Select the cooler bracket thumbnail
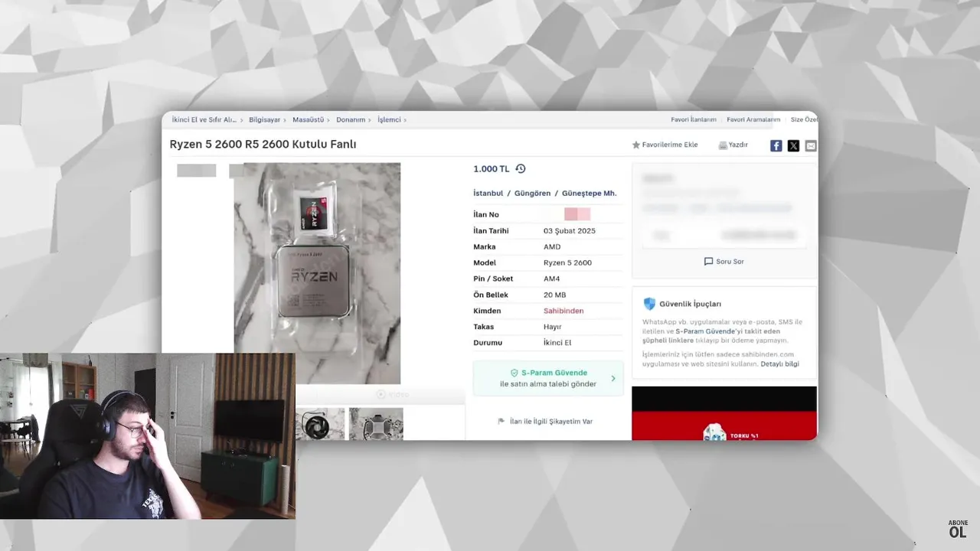 376,424
